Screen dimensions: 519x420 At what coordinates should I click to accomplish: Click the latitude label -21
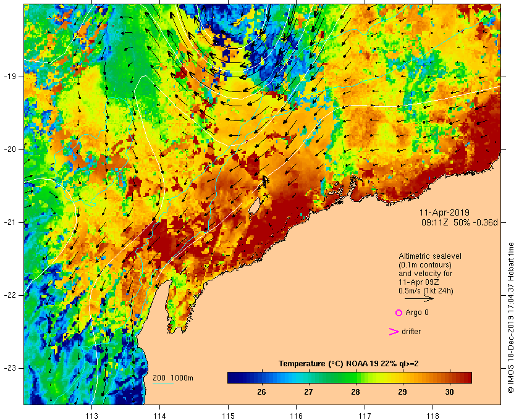point(10,222)
